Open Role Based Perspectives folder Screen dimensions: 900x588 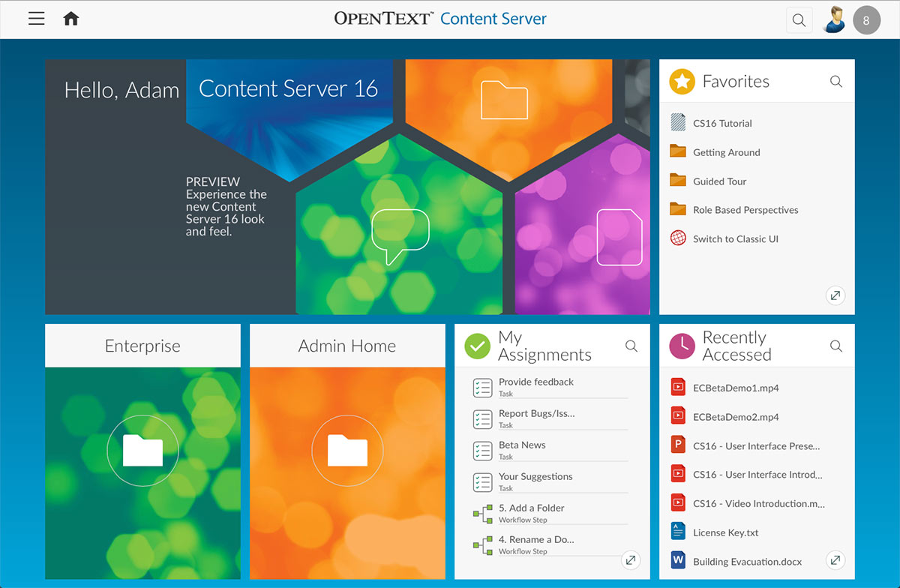point(745,210)
